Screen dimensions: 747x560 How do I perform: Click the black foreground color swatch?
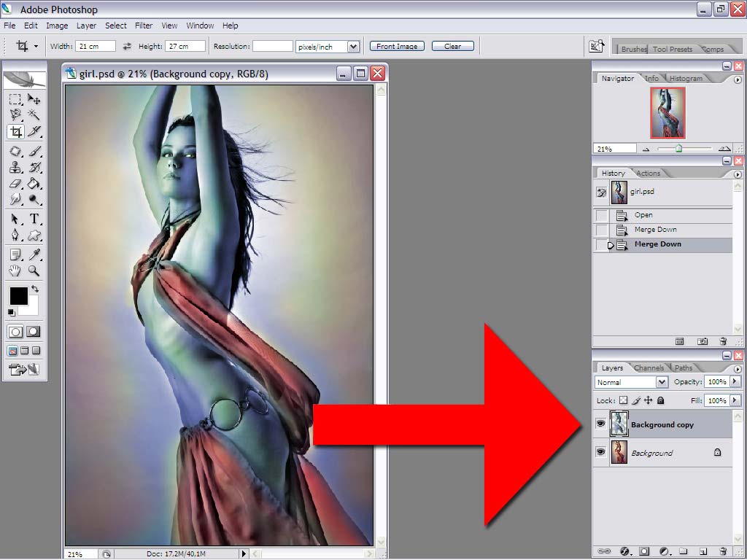(x=18, y=296)
